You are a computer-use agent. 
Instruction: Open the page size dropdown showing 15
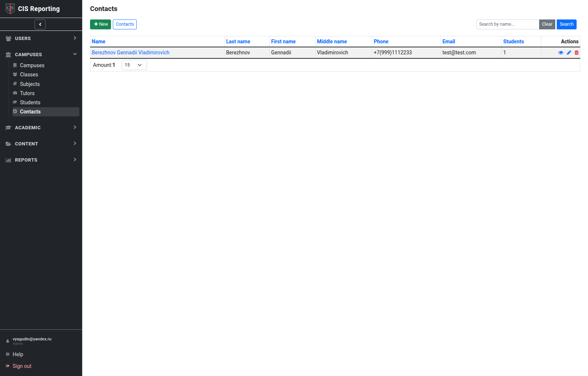point(134,65)
